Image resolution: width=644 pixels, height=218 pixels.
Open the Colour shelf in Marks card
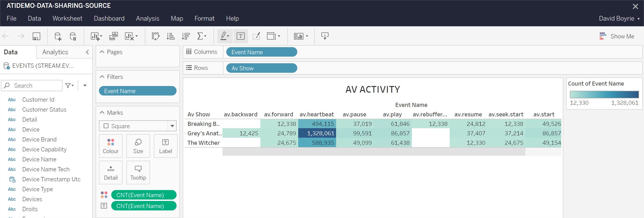(111, 146)
